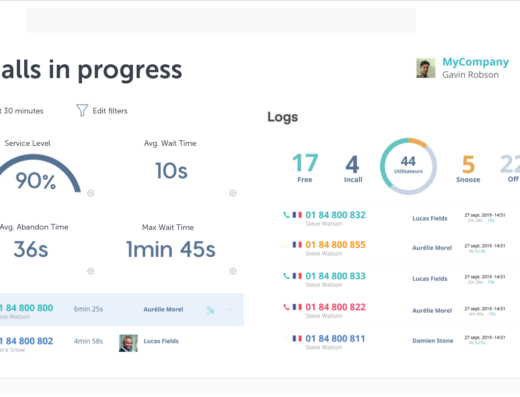Viewport: 520px width, 397px height.
Task: Click the Edit filters link
Action: 110,111
